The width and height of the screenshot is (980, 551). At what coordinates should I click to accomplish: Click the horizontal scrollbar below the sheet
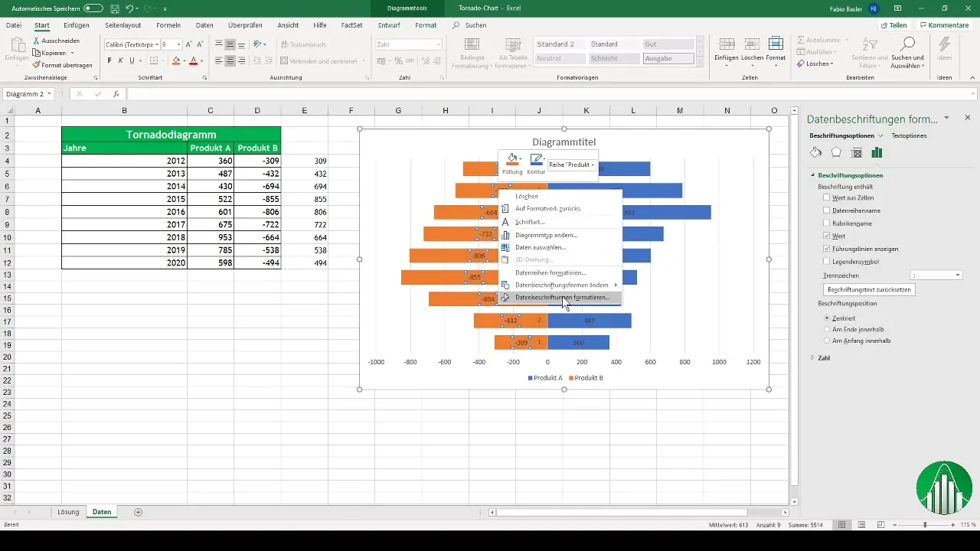(621, 512)
